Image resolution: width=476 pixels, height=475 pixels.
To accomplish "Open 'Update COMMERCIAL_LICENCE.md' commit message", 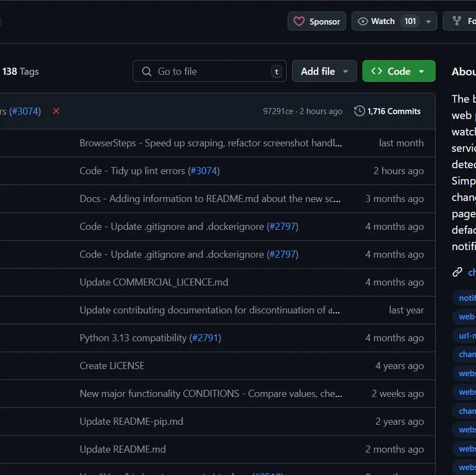I will (153, 282).
